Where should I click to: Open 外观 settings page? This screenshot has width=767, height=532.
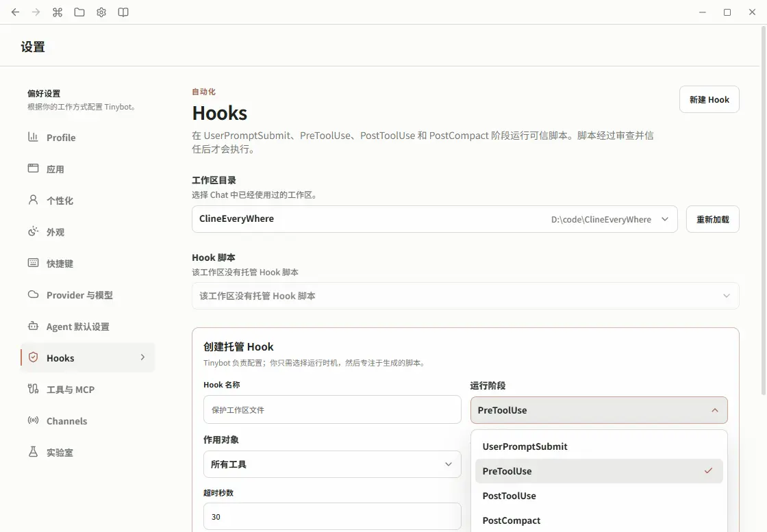pyautogui.click(x=88, y=232)
